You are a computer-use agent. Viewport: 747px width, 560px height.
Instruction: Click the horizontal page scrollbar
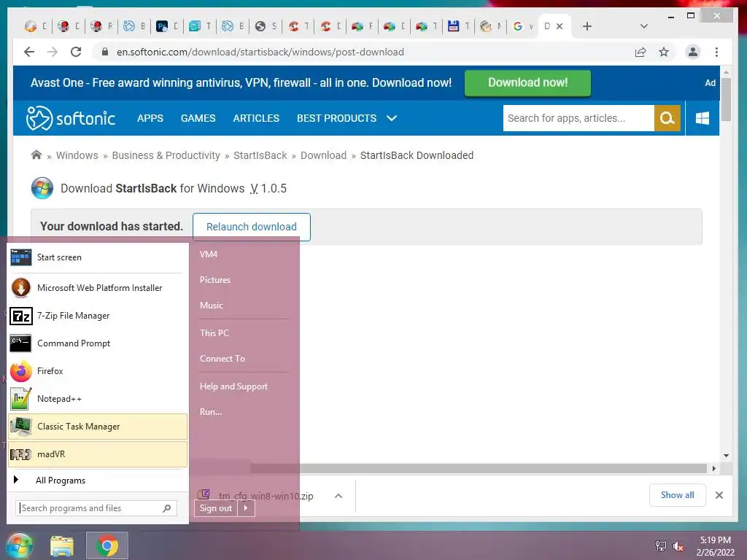[479, 469]
